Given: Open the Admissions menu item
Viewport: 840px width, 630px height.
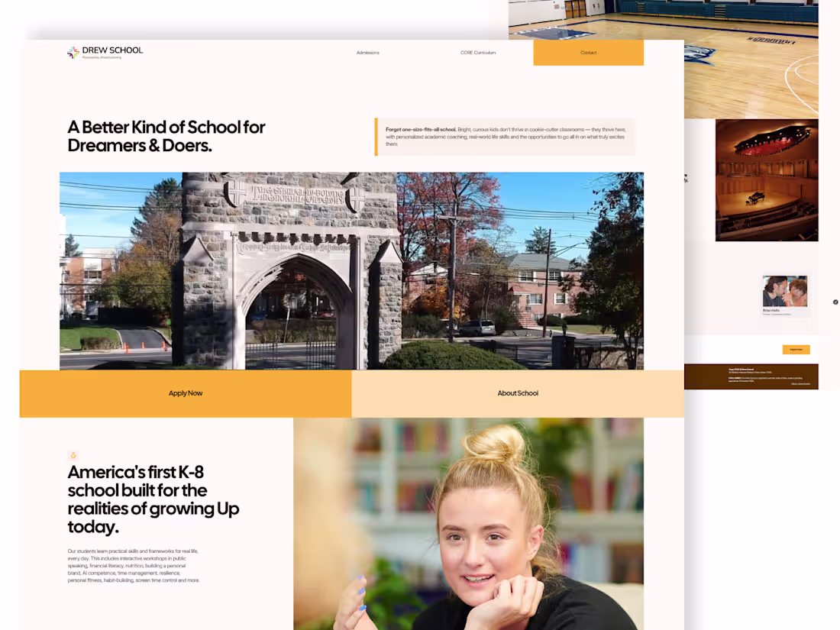Looking at the screenshot, I should [x=367, y=53].
